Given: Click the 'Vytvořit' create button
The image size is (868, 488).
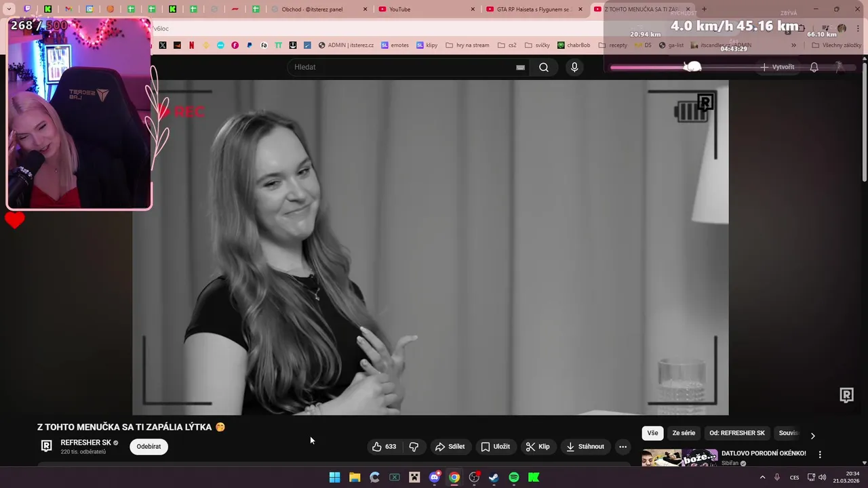Looking at the screenshot, I should point(777,67).
